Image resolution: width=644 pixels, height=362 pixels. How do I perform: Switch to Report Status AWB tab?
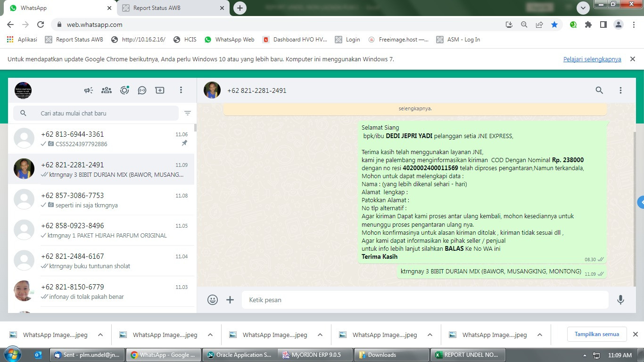click(173, 8)
